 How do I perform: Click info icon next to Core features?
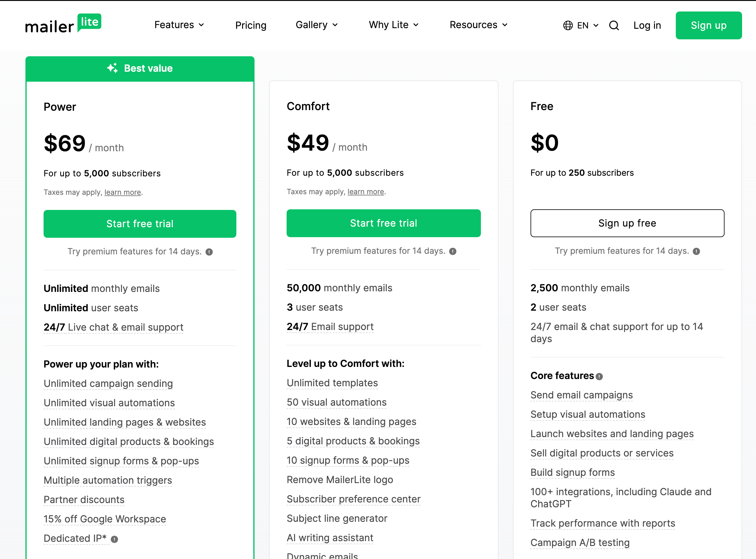(599, 377)
